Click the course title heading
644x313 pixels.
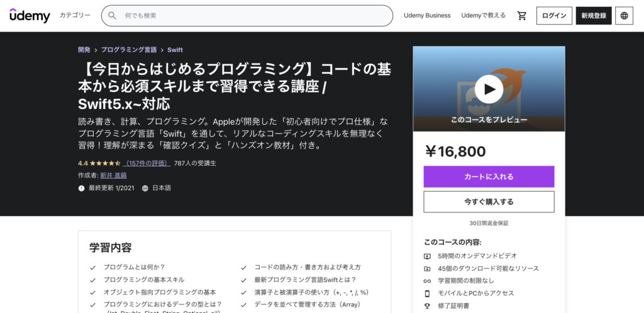tap(235, 87)
